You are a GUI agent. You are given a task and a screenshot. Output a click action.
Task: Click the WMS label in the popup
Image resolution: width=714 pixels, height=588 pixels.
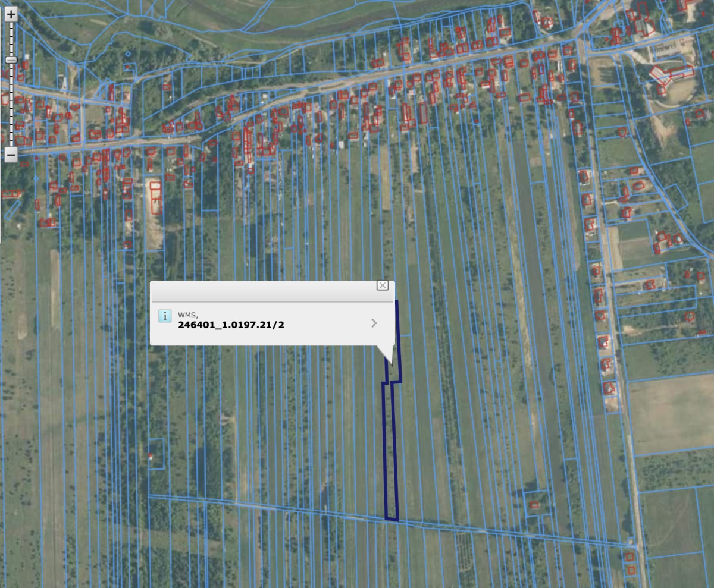(x=188, y=315)
